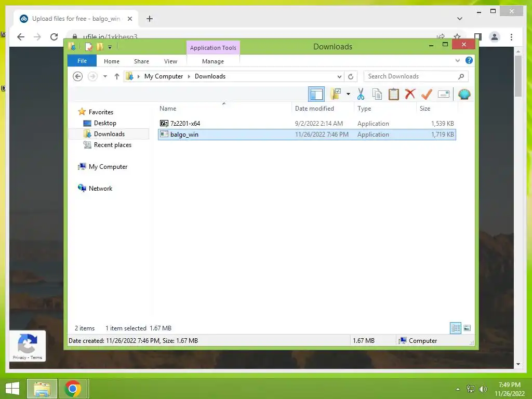
Task: Sort files by Date modified column
Action: coord(323,109)
